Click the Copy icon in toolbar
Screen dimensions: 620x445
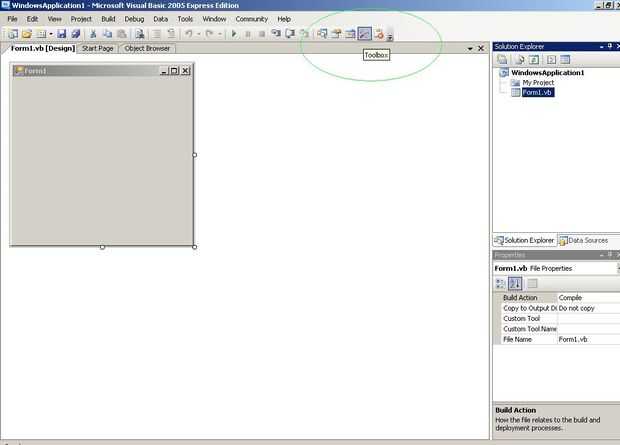108,34
